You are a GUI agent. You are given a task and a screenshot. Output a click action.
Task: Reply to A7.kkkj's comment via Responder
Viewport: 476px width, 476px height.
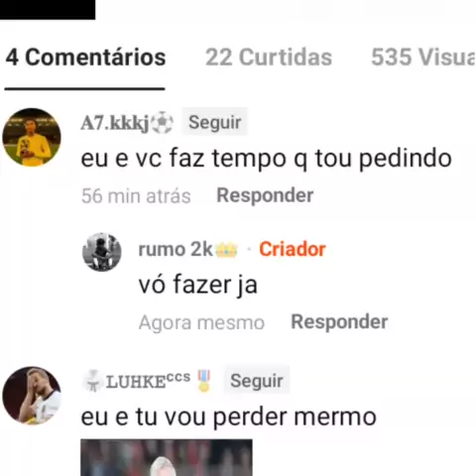(265, 195)
